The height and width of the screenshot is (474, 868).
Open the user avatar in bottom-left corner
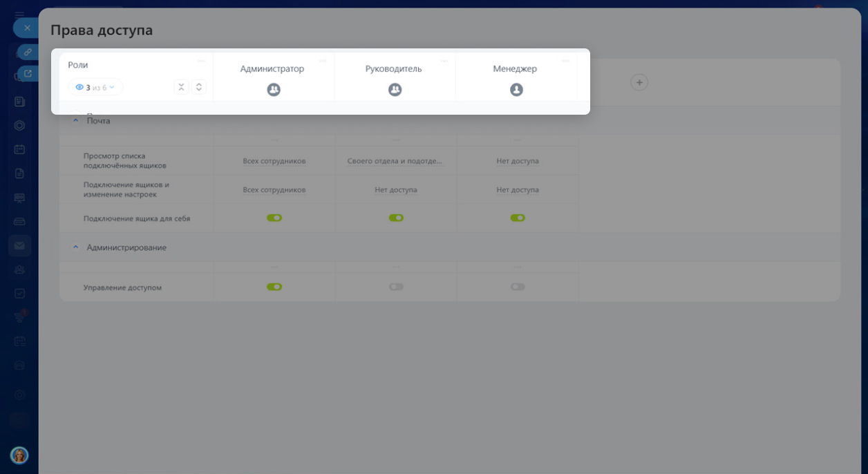(x=19, y=455)
